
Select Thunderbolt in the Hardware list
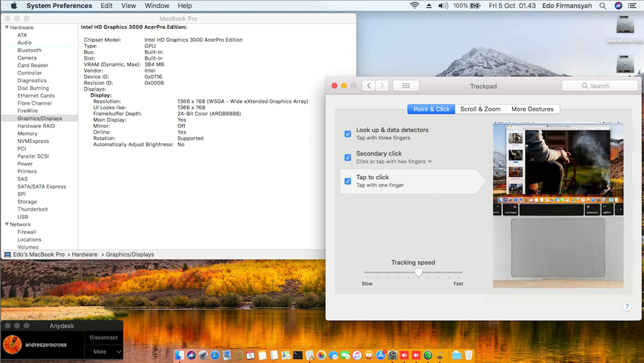(33, 209)
